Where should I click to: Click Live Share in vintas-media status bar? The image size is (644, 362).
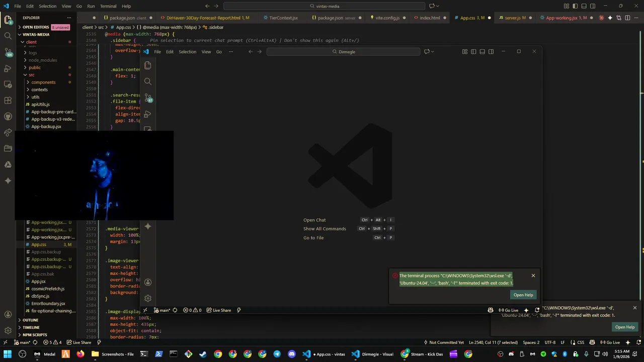[x=79, y=342]
